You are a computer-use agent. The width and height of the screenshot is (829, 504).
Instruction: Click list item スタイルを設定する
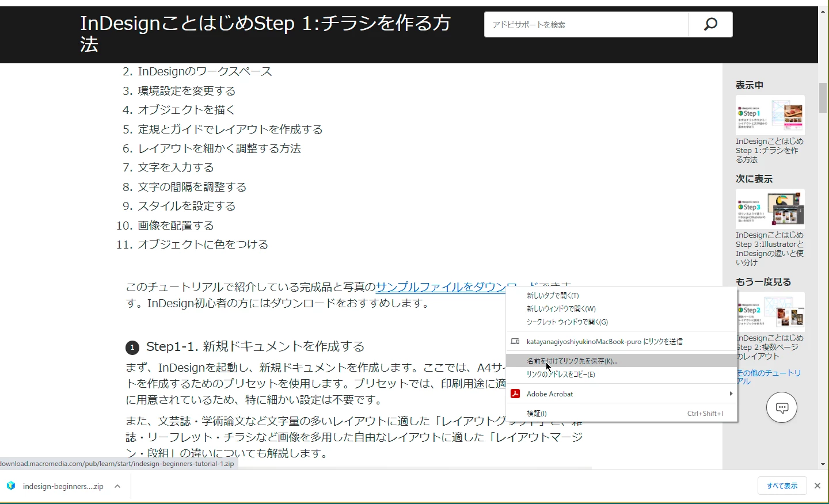pyautogui.click(x=187, y=206)
